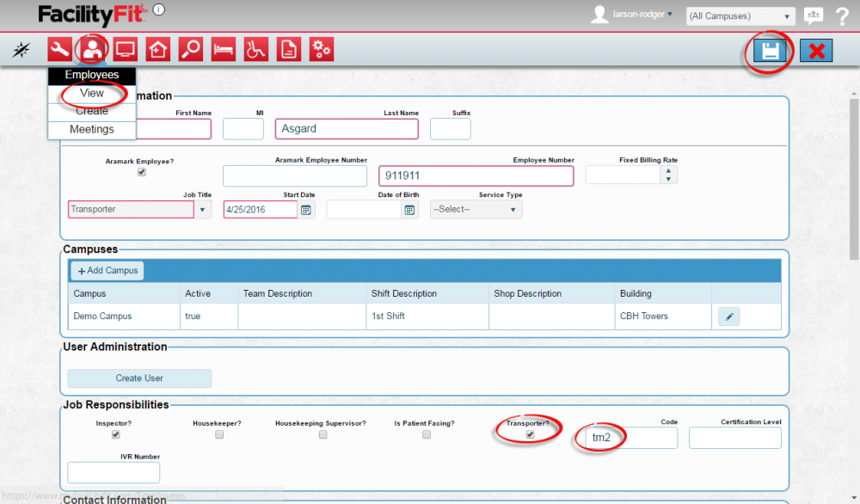This screenshot has width=860, height=504.
Task: Open the magnifying glass search icon
Action: point(190,50)
